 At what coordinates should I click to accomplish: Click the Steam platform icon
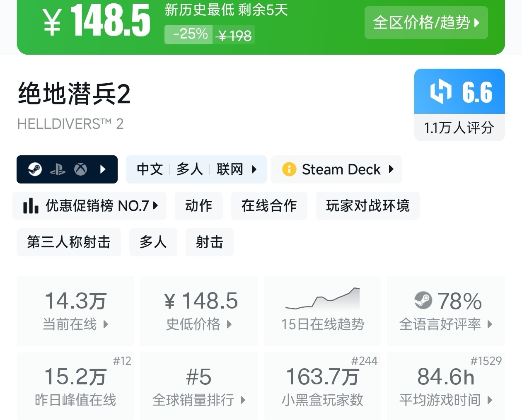(x=35, y=169)
